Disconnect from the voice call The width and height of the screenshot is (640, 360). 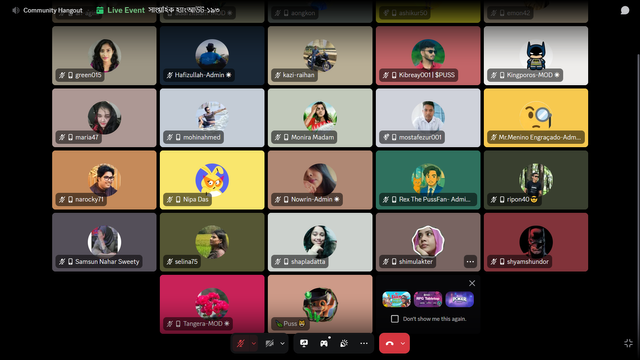coord(389,344)
